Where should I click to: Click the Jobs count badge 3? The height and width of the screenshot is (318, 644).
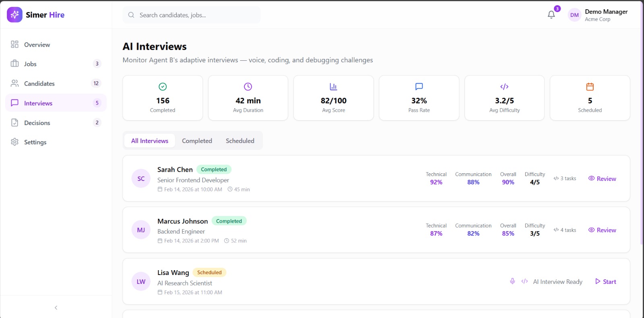(x=97, y=64)
